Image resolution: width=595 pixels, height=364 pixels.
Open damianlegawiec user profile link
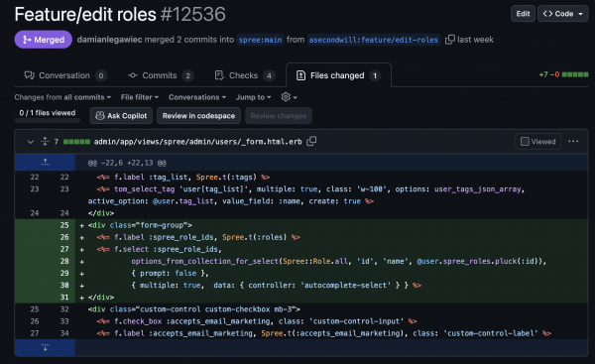pyautogui.click(x=109, y=40)
